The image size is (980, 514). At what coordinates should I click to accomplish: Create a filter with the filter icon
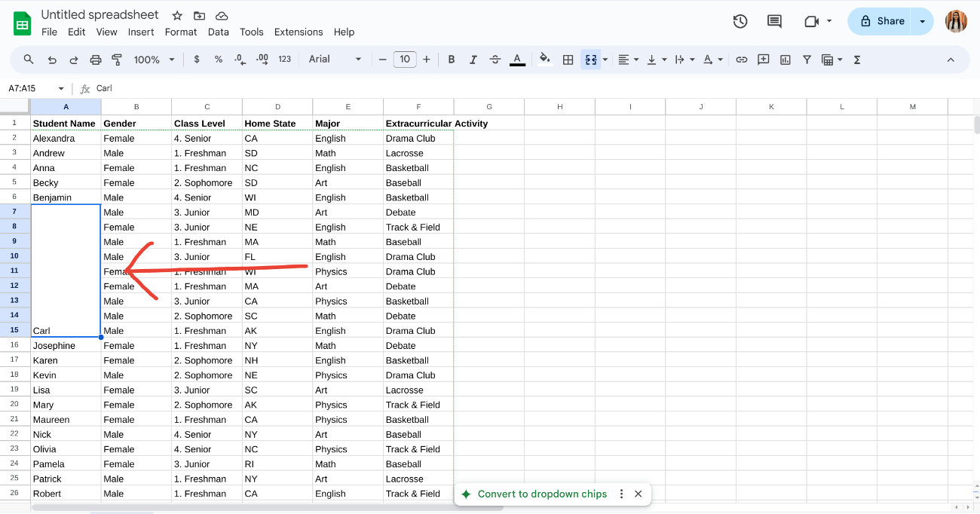[x=806, y=60]
